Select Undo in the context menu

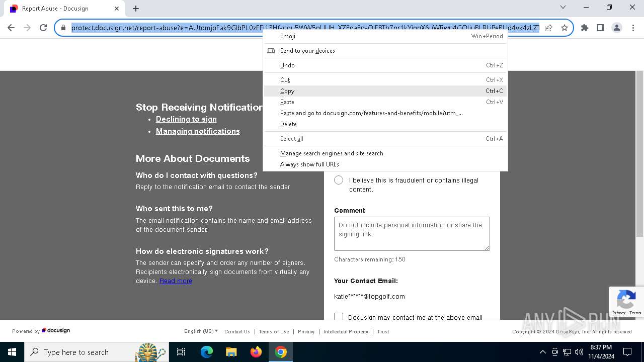385,65
